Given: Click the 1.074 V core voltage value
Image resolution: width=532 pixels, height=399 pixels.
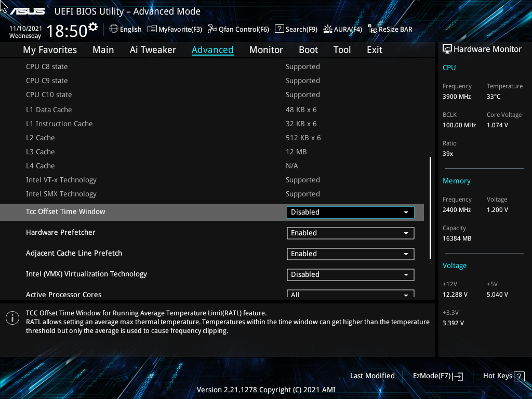Looking at the screenshot, I should pyautogui.click(x=497, y=125).
